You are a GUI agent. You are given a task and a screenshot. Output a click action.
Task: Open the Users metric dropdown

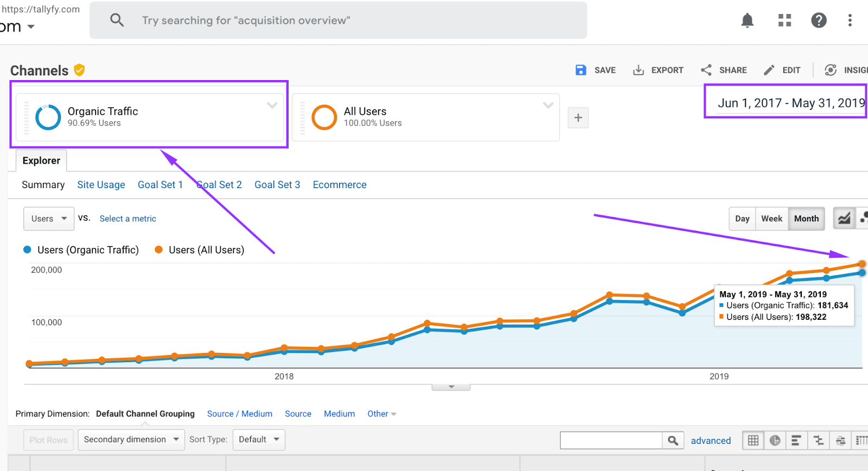coord(49,218)
